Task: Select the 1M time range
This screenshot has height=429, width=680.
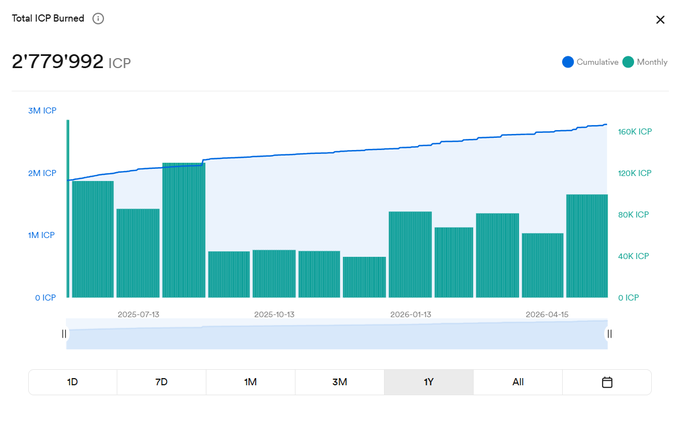Action: click(251, 382)
